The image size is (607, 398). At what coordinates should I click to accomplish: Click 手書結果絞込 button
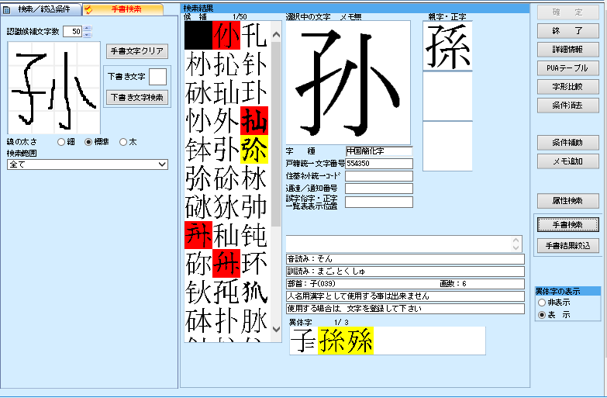(568, 245)
